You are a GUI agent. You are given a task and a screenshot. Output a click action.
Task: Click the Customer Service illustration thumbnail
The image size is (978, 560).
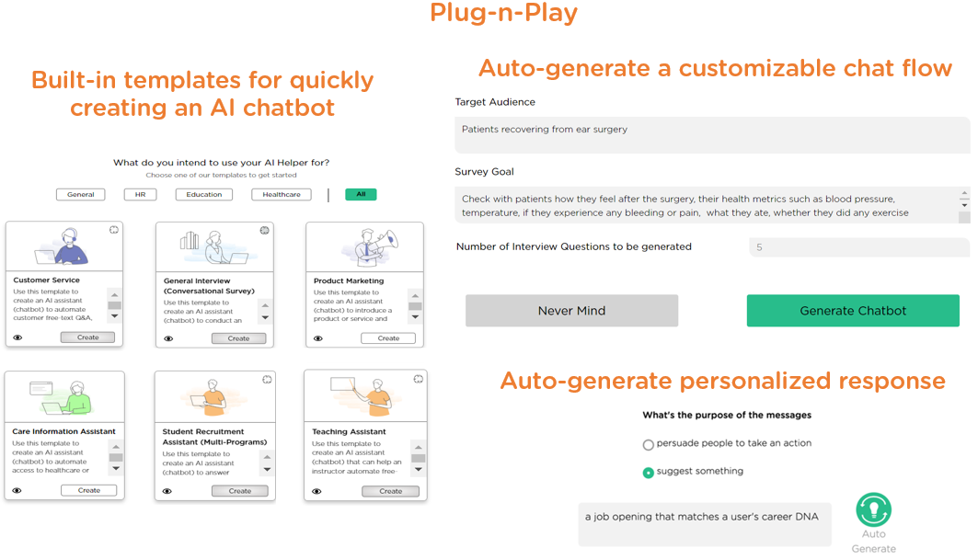point(64,246)
